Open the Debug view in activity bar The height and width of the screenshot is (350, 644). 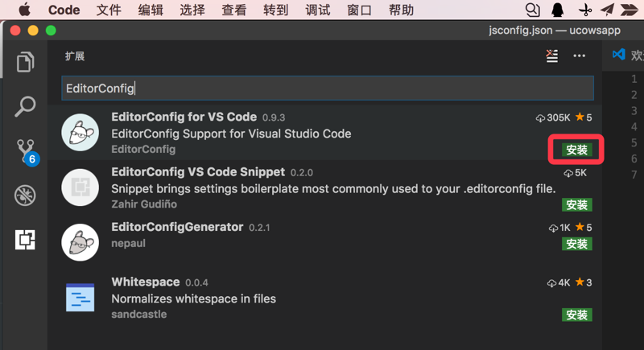[x=26, y=194]
